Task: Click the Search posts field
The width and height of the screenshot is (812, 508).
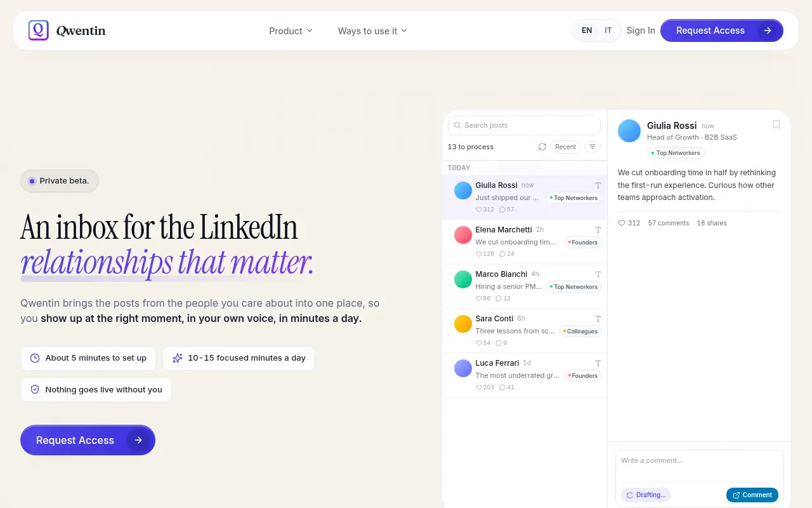Action: tap(524, 125)
